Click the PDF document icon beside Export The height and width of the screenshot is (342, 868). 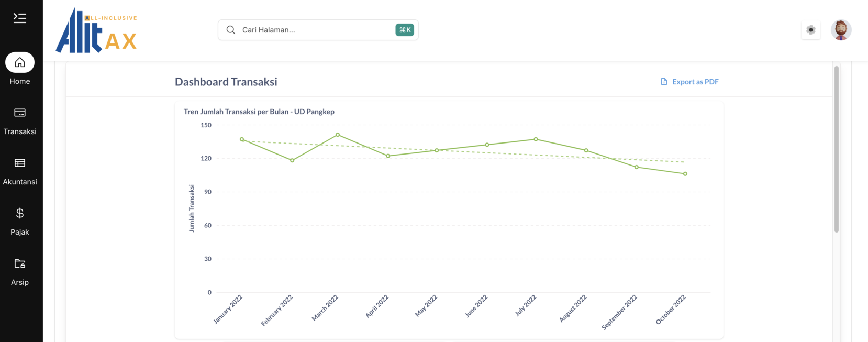[x=664, y=82]
